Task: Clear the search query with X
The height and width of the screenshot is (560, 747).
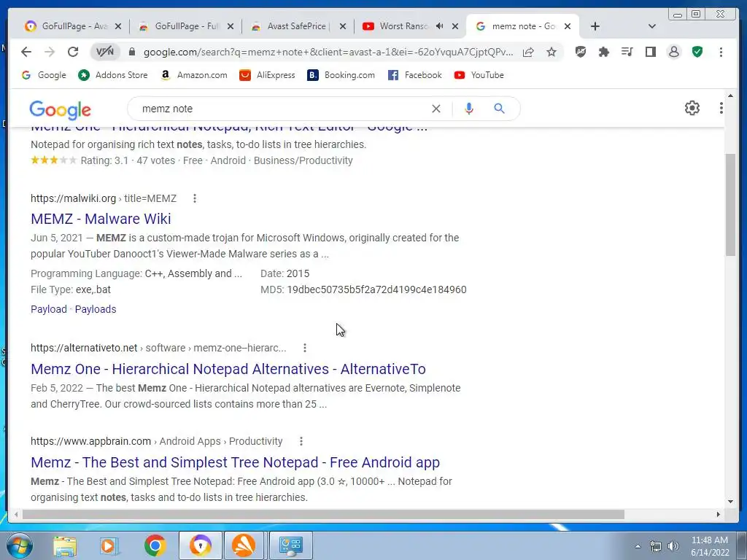Action: (436, 109)
